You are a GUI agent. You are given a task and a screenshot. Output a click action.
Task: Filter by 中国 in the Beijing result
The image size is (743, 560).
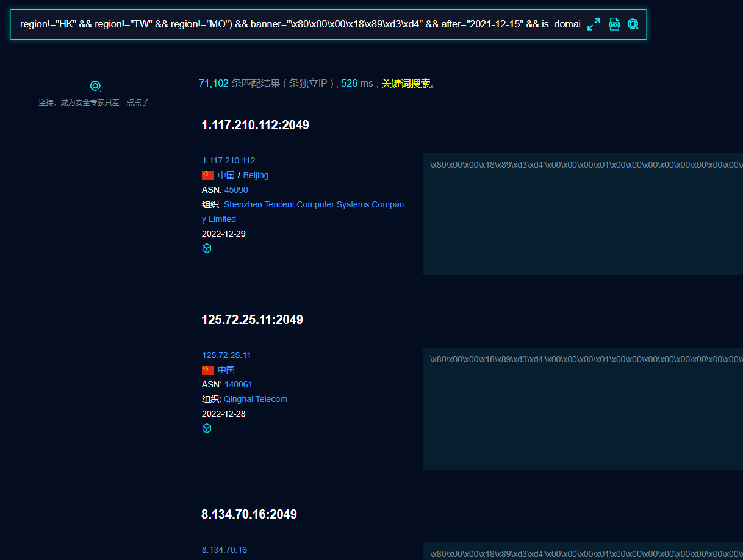coord(226,175)
